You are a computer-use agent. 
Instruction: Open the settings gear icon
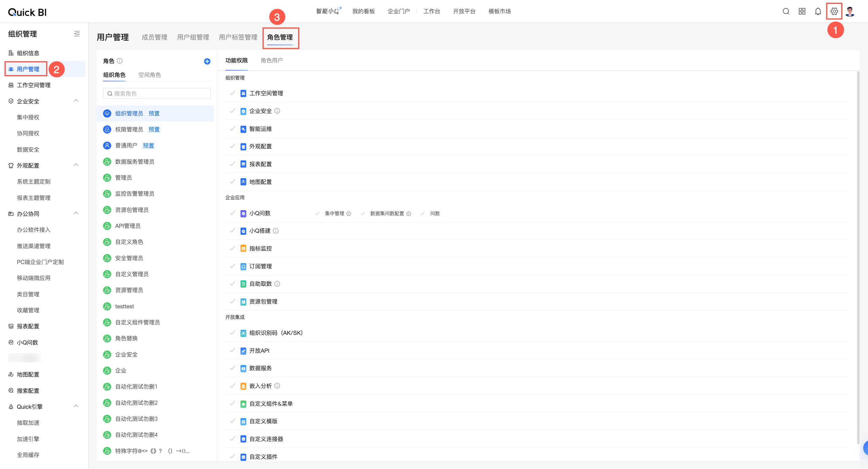(834, 11)
